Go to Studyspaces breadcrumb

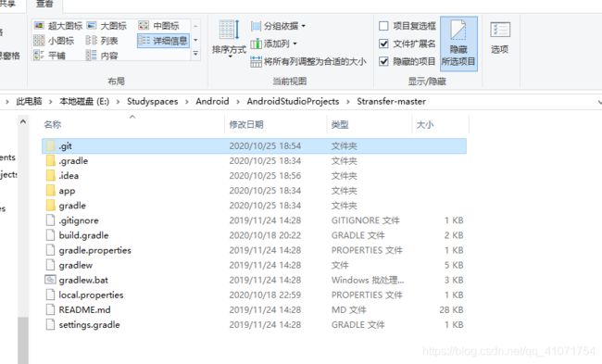(153, 101)
